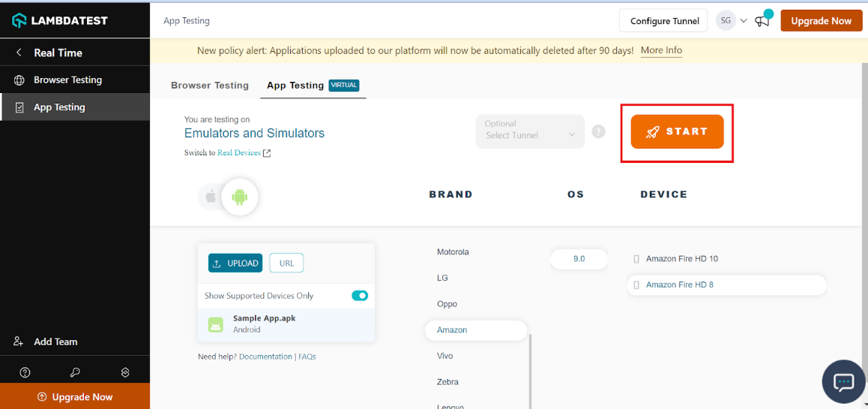
Task: Toggle Show Supported Devices Only switch
Action: coord(360,296)
